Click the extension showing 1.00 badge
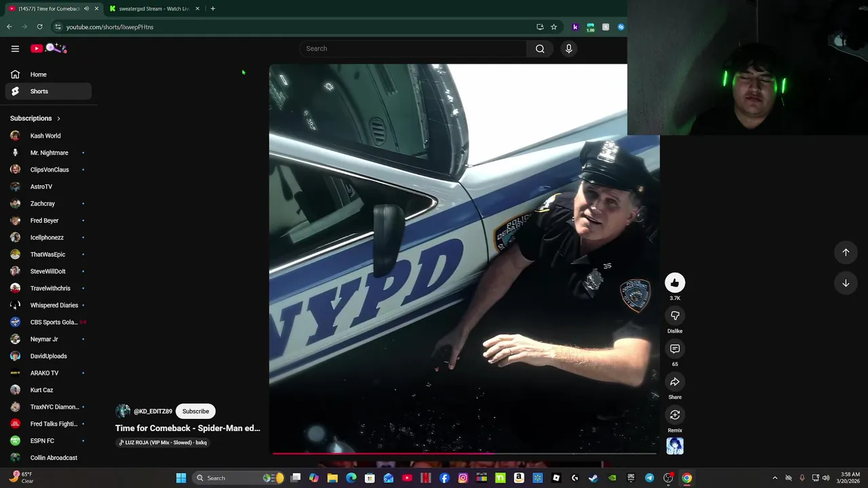 [591, 27]
